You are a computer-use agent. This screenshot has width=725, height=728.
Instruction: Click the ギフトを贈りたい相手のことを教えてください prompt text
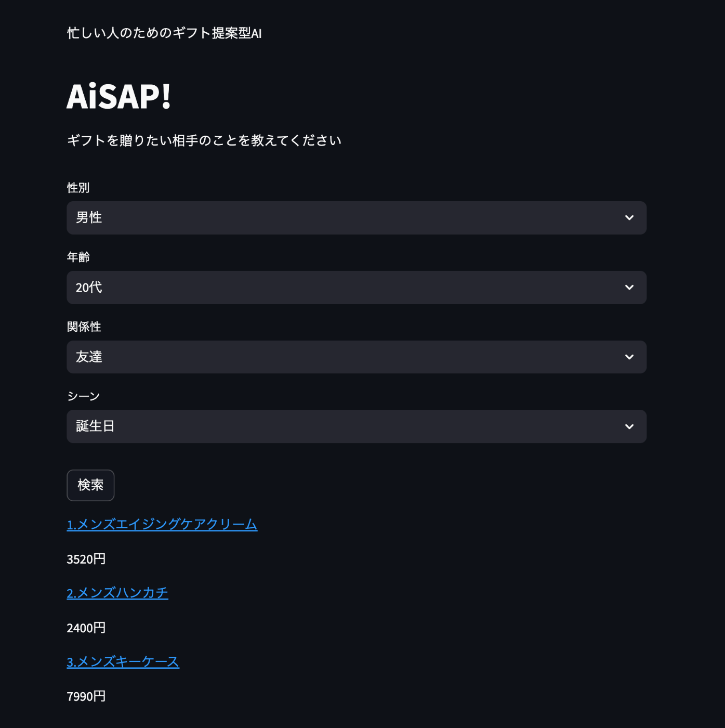click(204, 140)
